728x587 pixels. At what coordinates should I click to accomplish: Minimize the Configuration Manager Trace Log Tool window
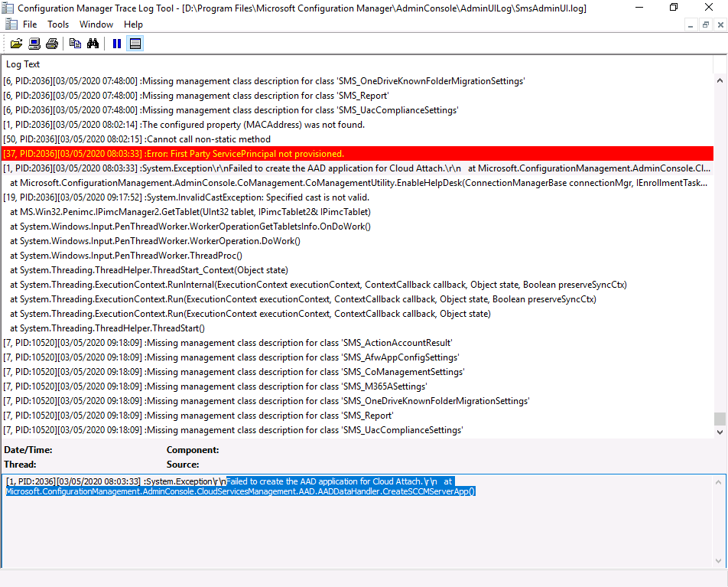tap(639, 8)
